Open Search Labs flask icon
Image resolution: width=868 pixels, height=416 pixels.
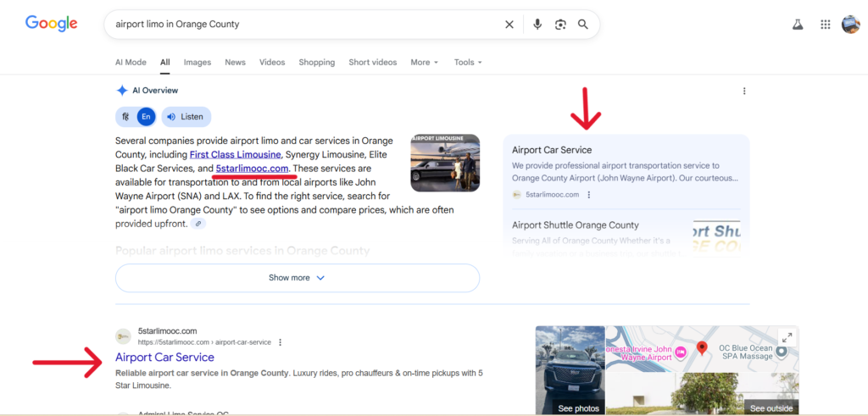point(797,25)
